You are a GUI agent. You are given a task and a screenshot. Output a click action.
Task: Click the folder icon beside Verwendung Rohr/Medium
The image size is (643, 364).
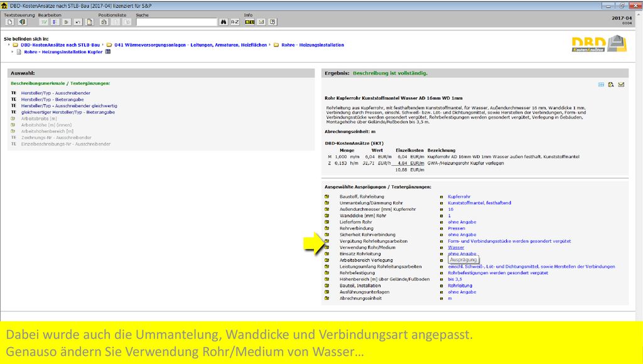(327, 248)
